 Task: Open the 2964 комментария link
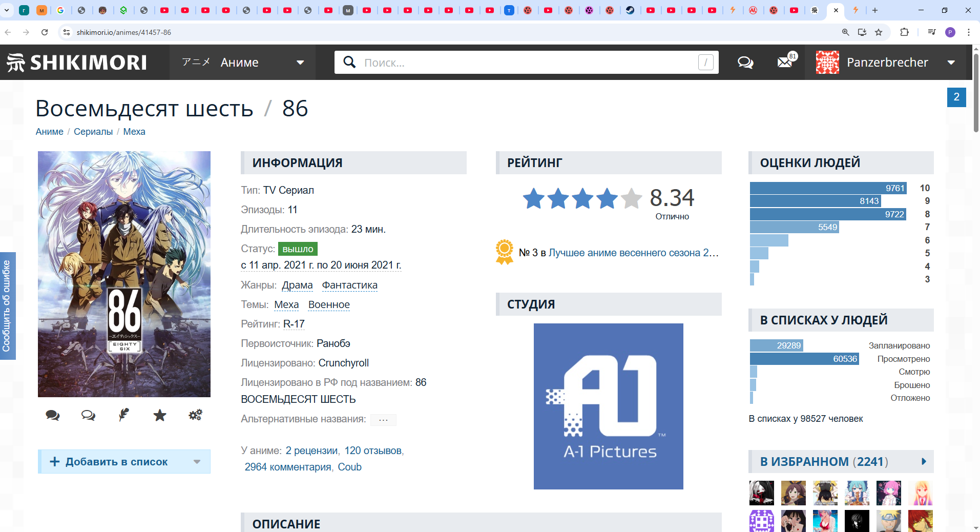tap(288, 467)
